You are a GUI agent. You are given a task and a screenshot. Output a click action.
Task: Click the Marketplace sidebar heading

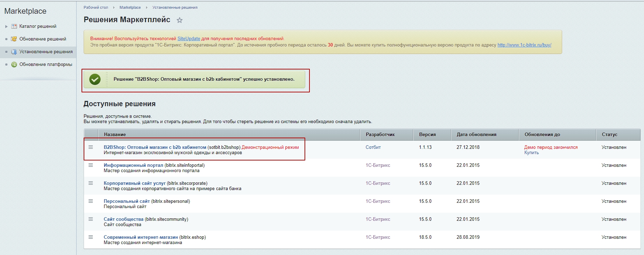point(25,11)
